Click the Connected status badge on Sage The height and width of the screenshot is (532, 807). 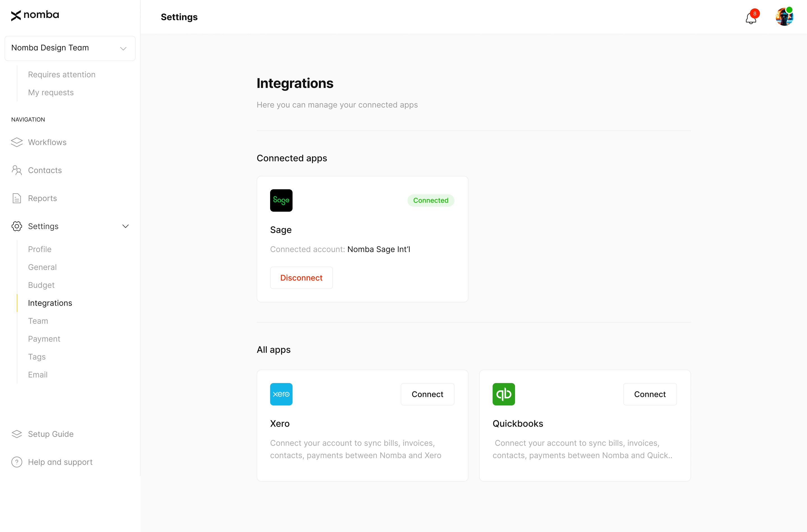[x=430, y=200]
